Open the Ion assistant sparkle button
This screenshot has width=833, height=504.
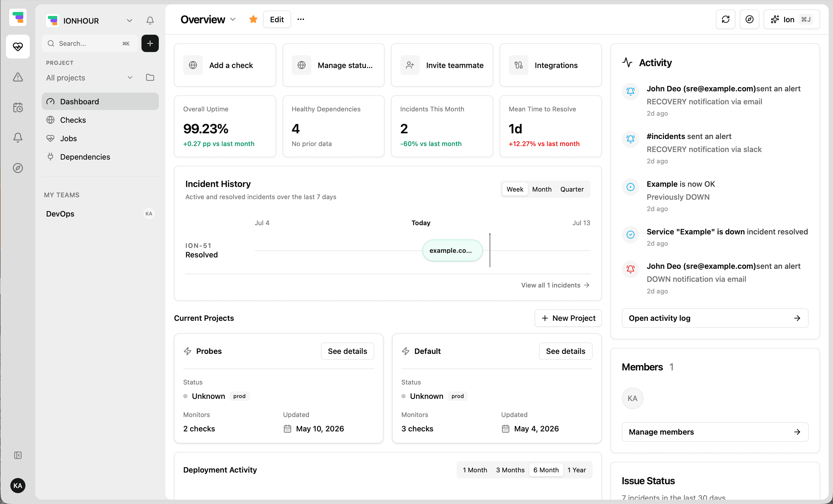coord(792,19)
